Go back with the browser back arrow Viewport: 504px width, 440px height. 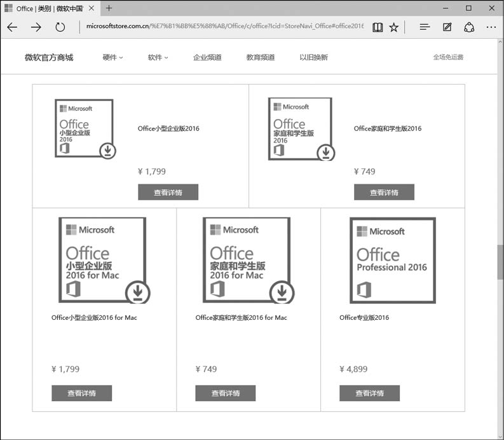(12, 27)
